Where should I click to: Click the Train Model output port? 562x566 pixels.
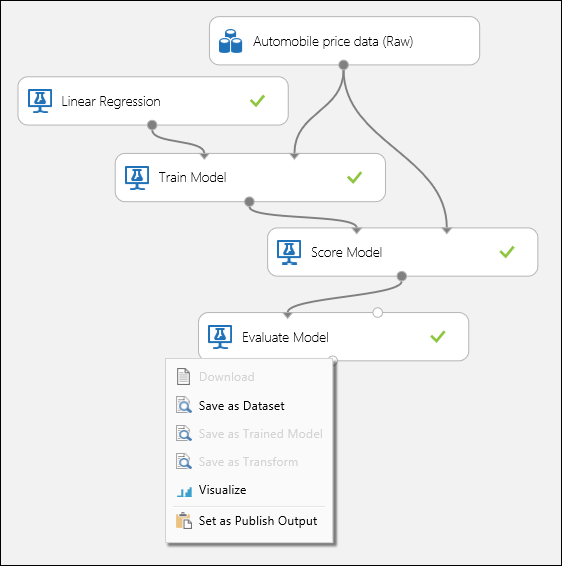click(x=249, y=202)
